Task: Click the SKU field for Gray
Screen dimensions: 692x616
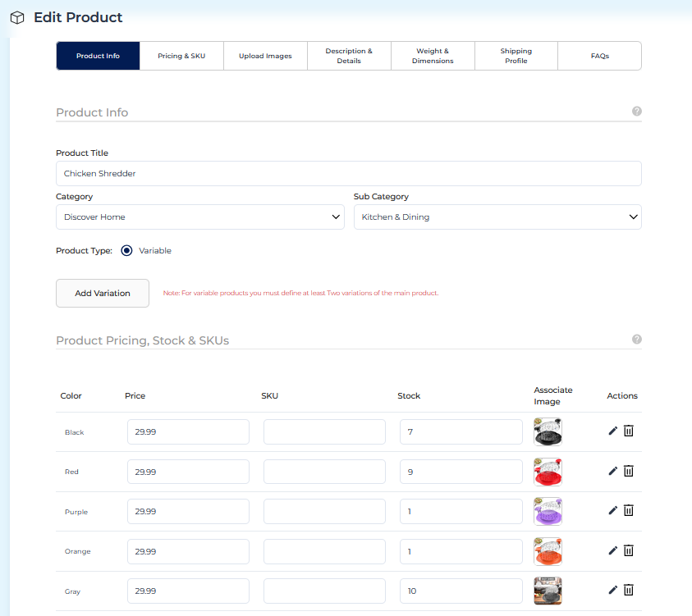Action: tap(324, 591)
